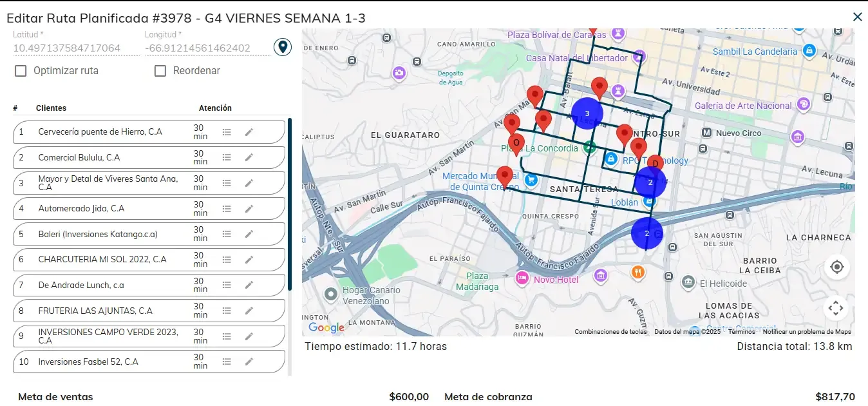Click list icon for Inversiones Fasbel 52

click(x=227, y=362)
